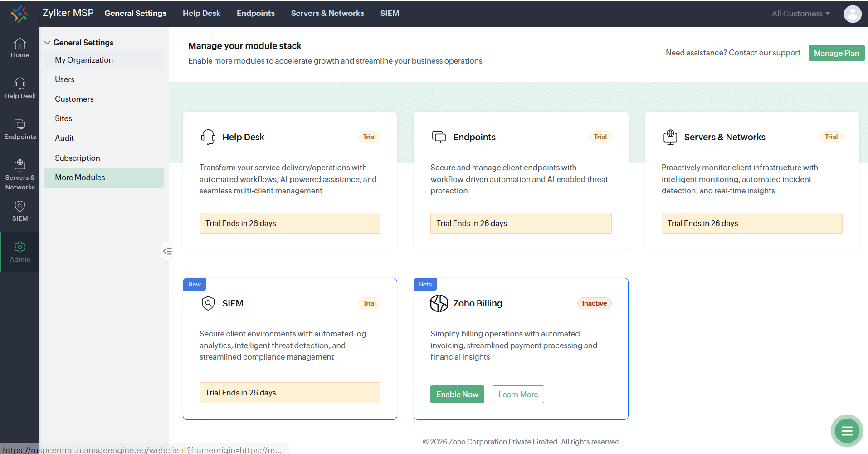Click Help Desk Trial Ends in 26 days banner
The width and height of the screenshot is (868, 454).
[x=290, y=223]
